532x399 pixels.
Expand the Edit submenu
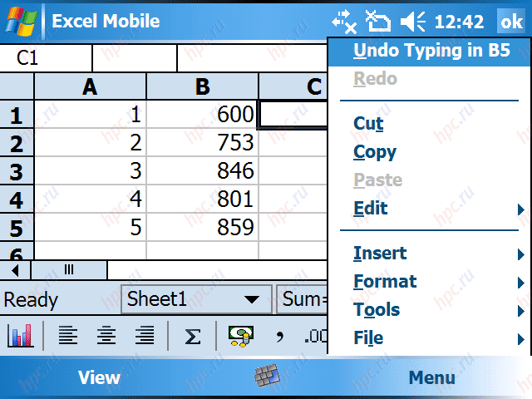click(x=429, y=208)
